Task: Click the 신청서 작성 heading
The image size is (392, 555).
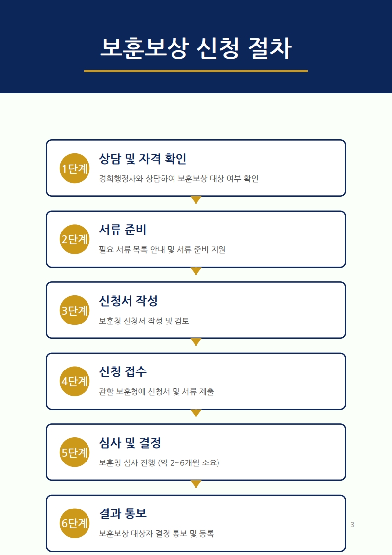Action: tap(128, 301)
